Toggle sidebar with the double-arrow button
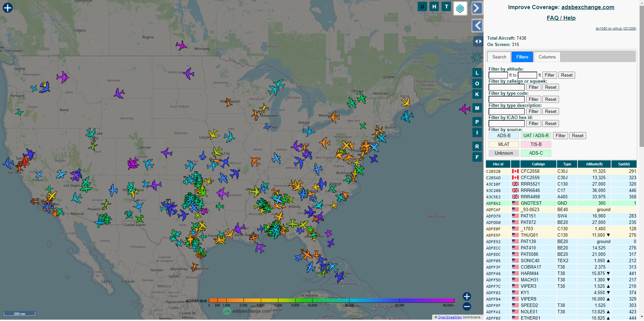 [x=478, y=41]
